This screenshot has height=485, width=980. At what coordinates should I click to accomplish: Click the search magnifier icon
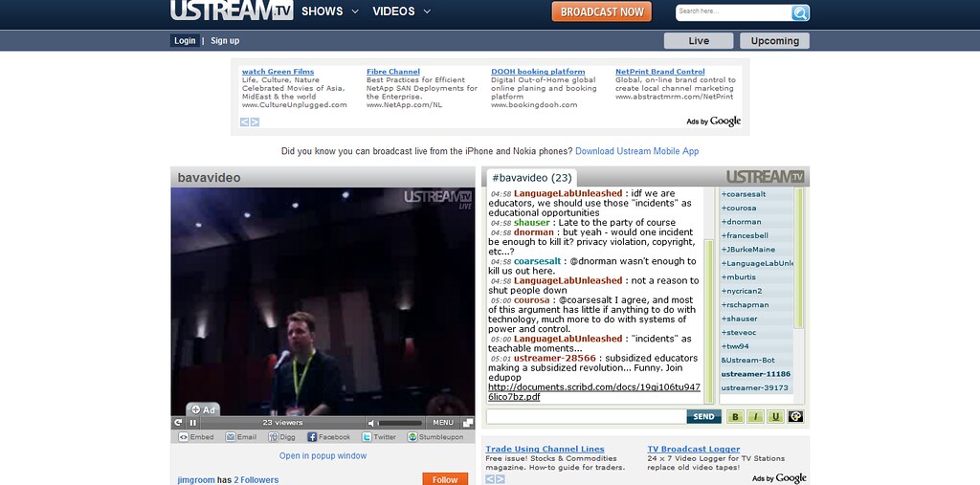tap(799, 12)
